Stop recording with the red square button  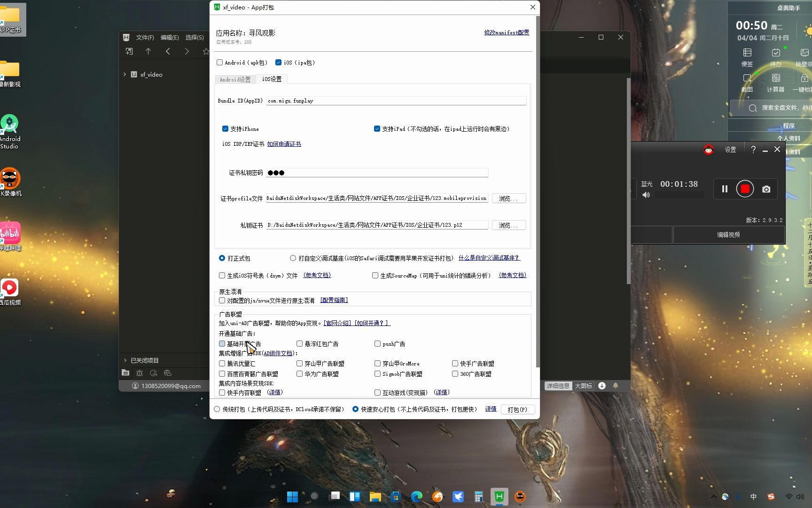point(745,189)
